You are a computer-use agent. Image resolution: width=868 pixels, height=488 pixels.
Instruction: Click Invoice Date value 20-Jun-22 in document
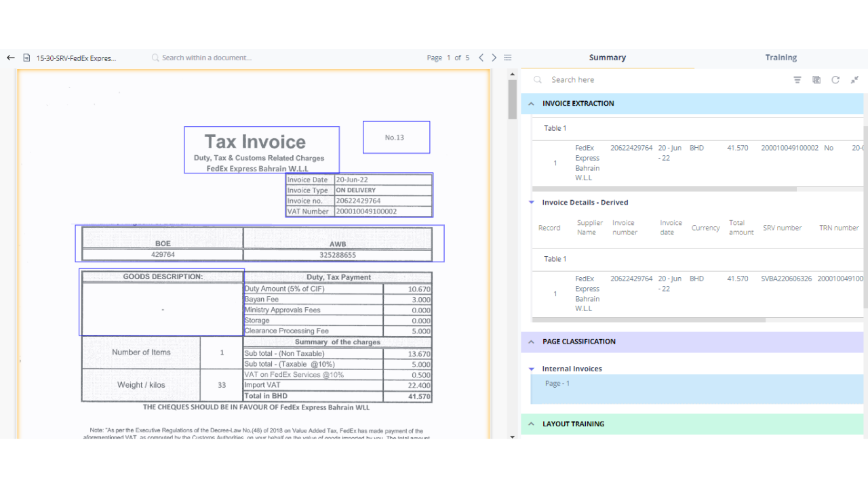[352, 180]
